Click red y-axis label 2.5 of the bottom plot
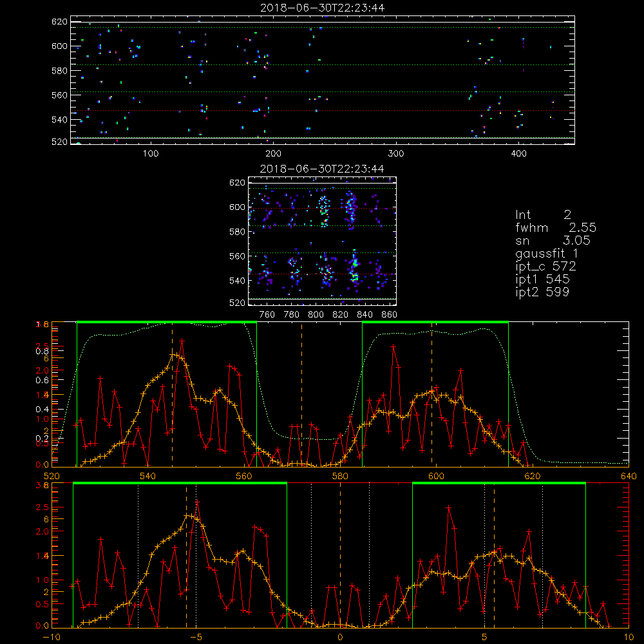The height and width of the screenshot is (644, 644). [42, 507]
